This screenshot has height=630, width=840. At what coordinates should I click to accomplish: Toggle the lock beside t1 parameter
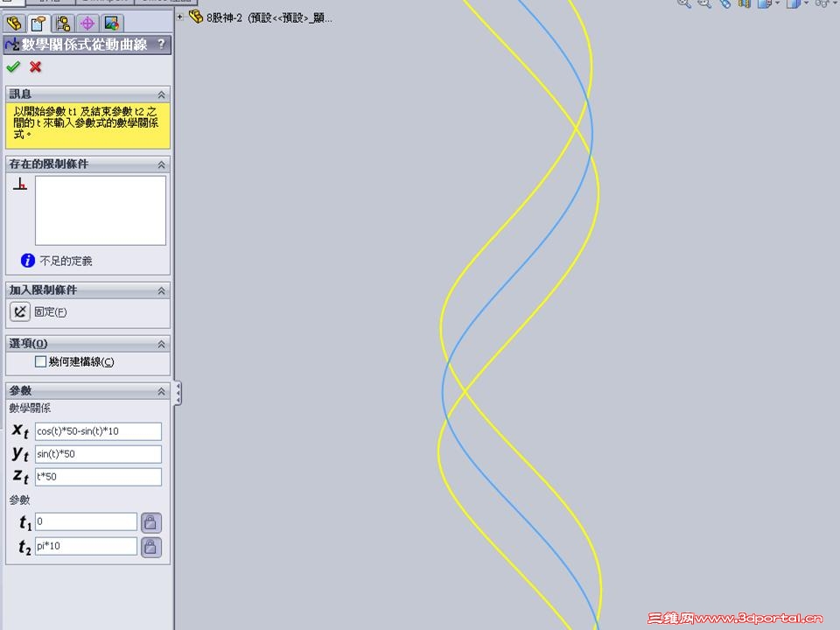click(151, 522)
